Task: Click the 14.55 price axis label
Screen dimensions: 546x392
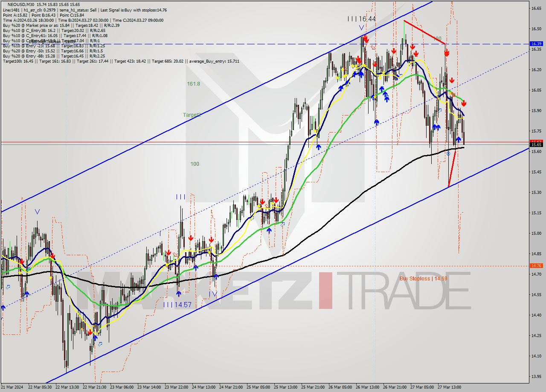Action: coord(536,294)
